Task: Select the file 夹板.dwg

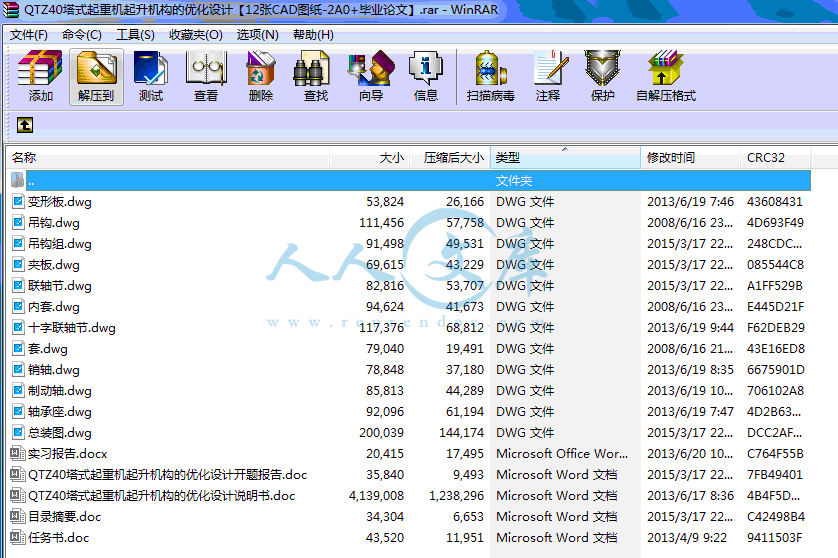Action: pos(54,265)
